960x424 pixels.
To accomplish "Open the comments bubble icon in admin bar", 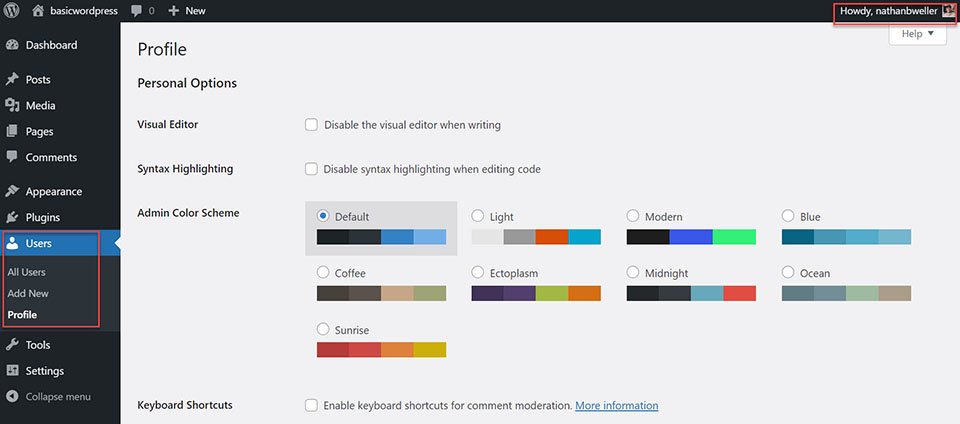I will pos(137,11).
